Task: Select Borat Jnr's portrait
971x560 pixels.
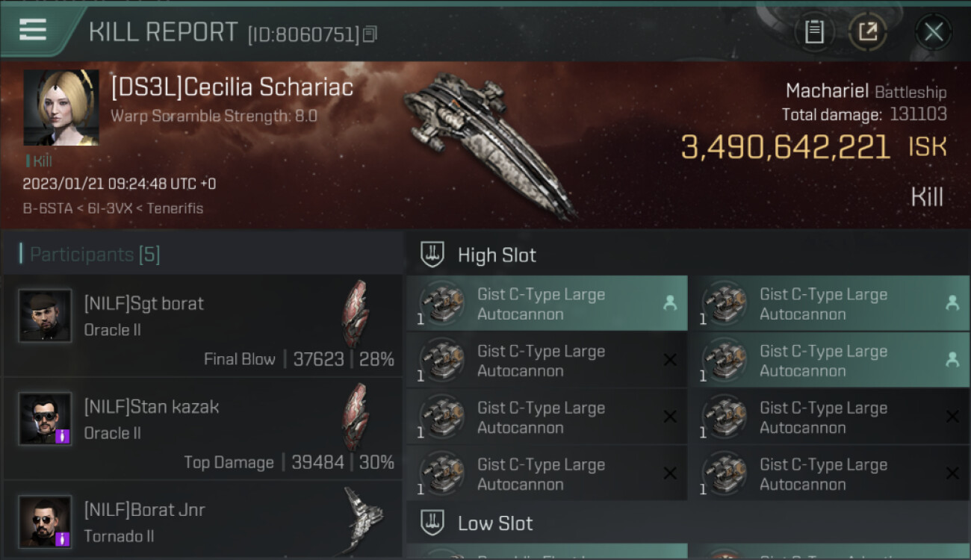Action: click(x=45, y=521)
